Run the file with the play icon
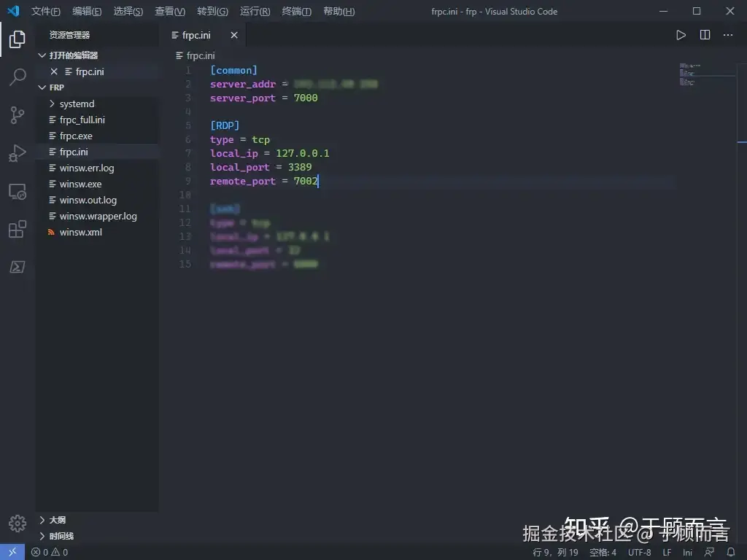Image resolution: width=747 pixels, height=560 pixels. [x=681, y=35]
